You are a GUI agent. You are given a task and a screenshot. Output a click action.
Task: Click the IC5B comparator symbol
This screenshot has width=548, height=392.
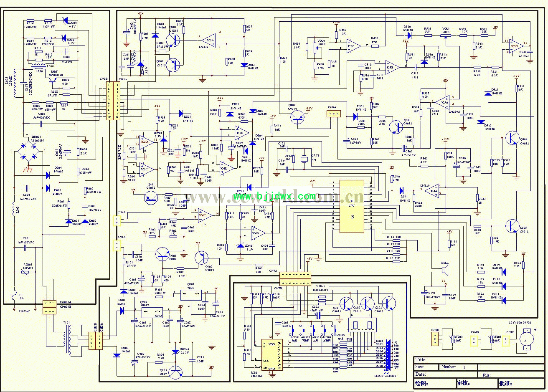[392, 67]
